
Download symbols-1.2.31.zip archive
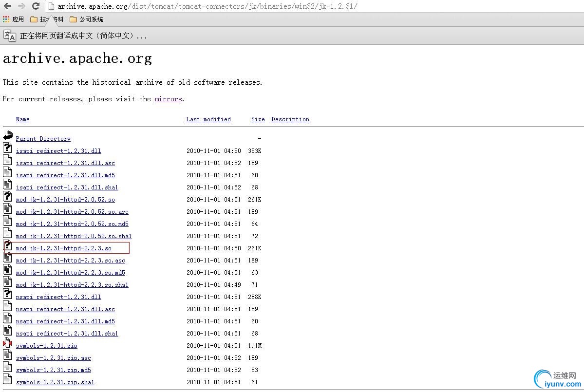click(47, 346)
